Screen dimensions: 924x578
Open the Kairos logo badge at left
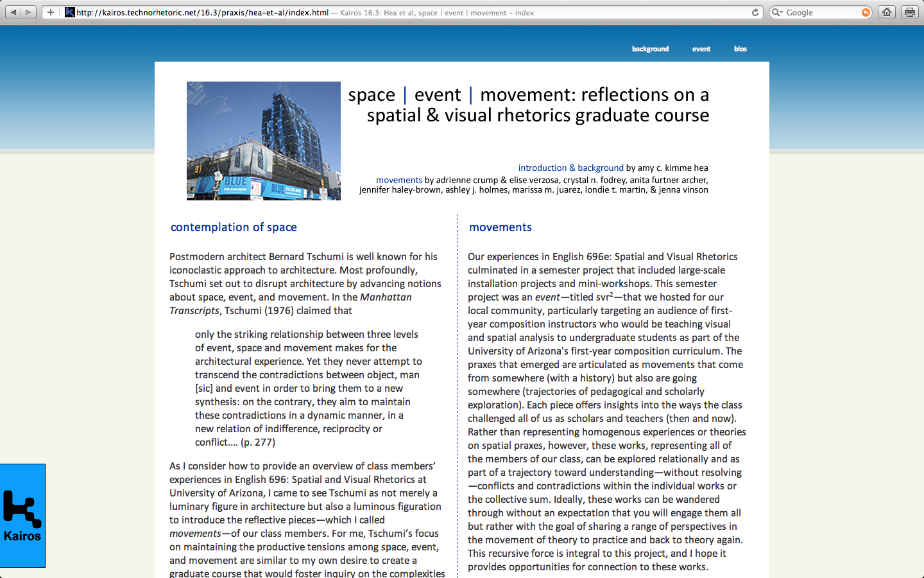[x=22, y=515]
